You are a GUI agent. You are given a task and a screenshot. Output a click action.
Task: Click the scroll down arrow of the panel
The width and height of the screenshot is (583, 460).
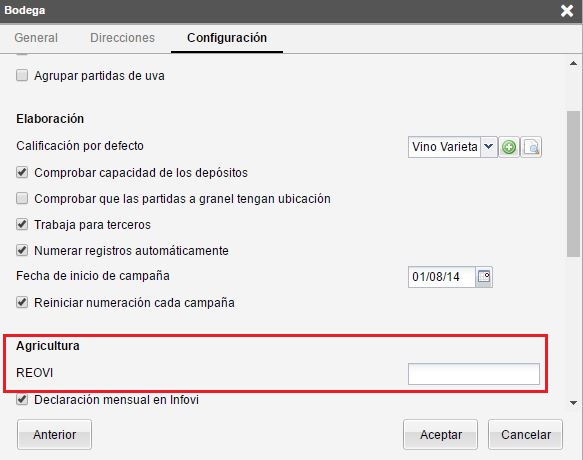point(573,403)
